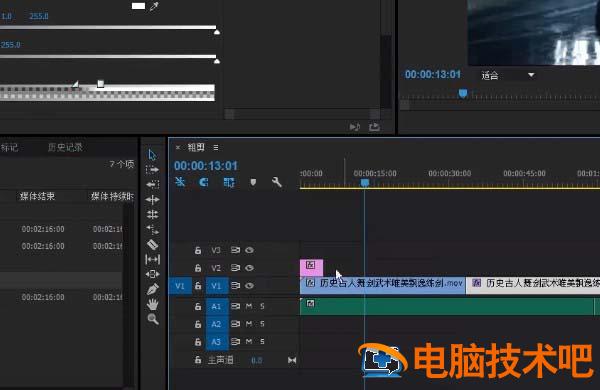600x390 pixels.
Task: Select the green audio clip on A1
Action: click(447, 307)
